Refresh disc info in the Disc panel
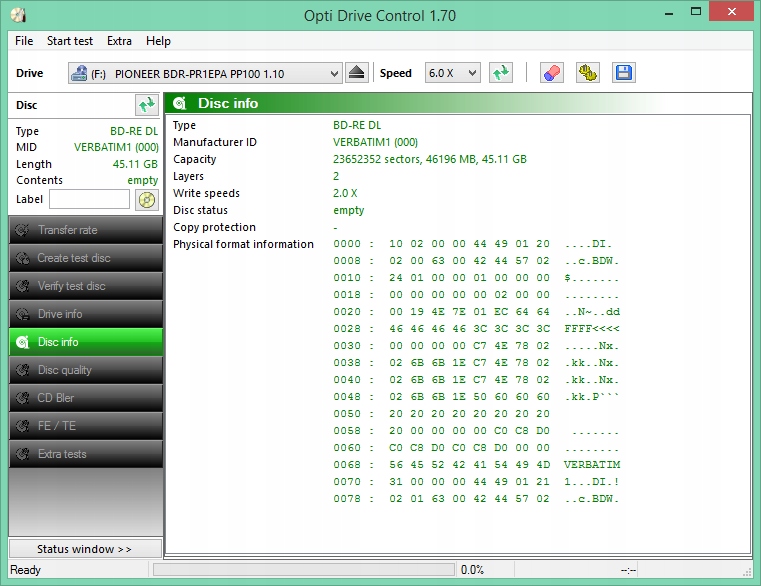The image size is (761, 586). [147, 105]
